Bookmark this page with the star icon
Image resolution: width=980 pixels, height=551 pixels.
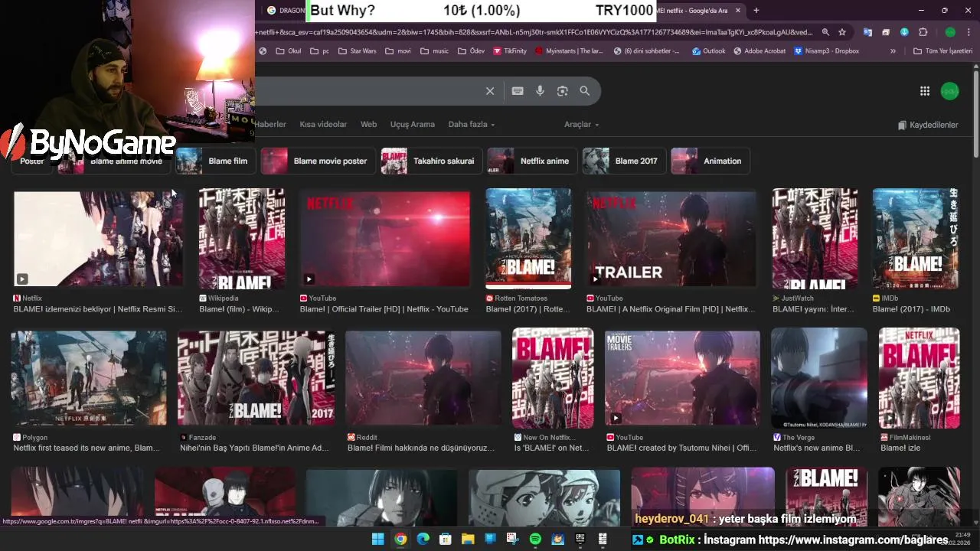(842, 32)
